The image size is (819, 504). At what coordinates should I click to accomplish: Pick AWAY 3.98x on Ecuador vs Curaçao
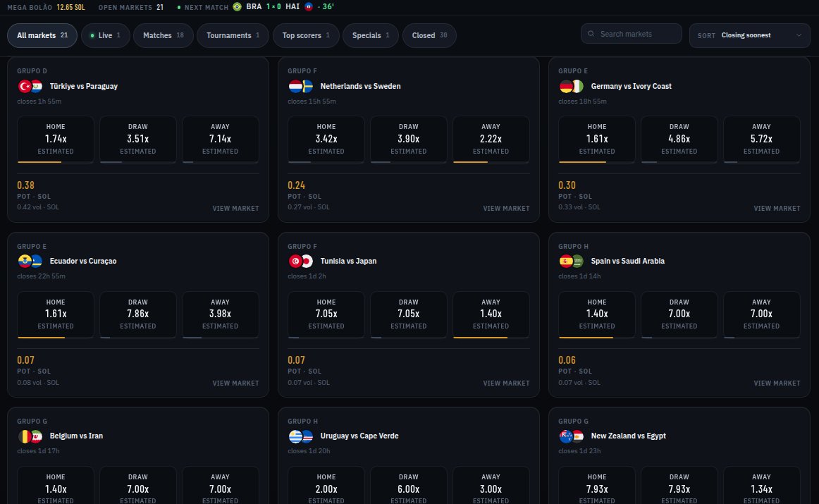(221, 314)
